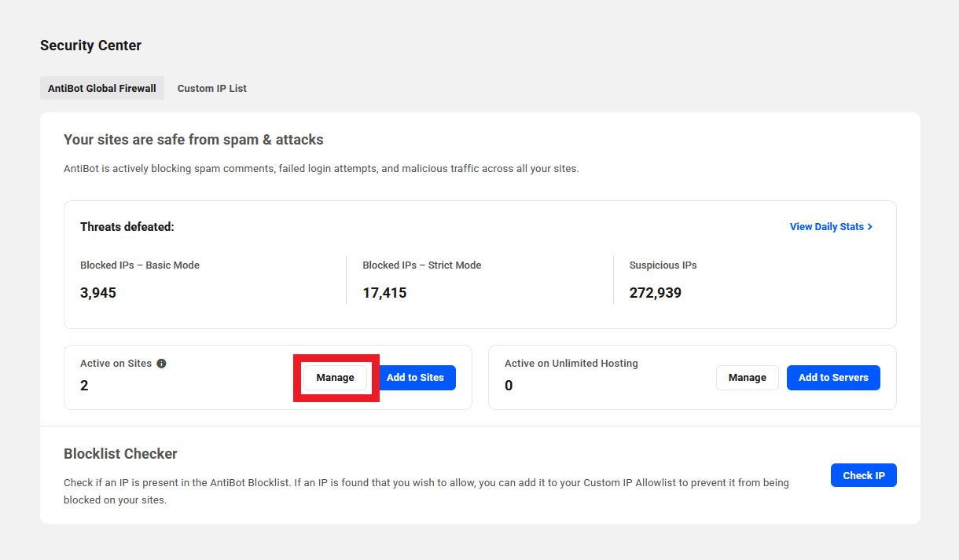Select the Suspicious IPs value 272,939
Viewport: 959px width, 560px height.
pyautogui.click(x=656, y=293)
